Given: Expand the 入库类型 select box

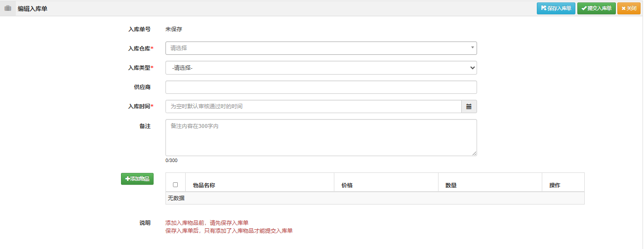Looking at the screenshot, I should (321, 68).
